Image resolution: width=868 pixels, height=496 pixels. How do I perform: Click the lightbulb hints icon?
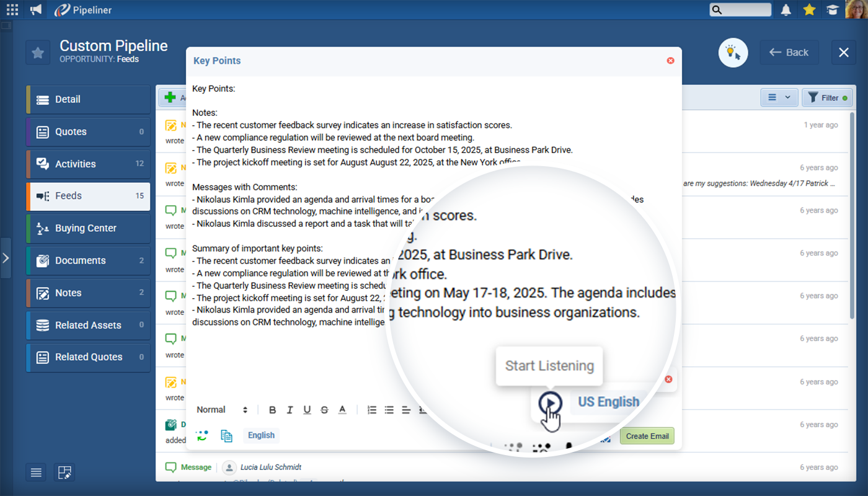733,53
